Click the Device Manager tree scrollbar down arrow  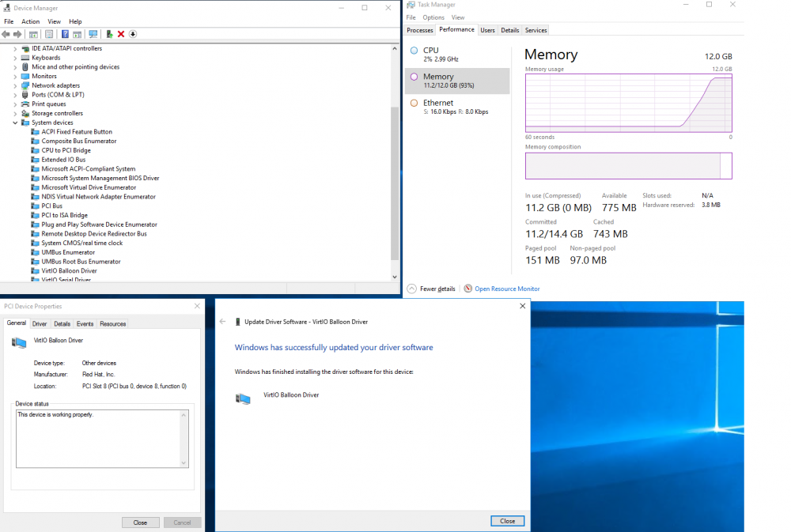pyautogui.click(x=395, y=277)
